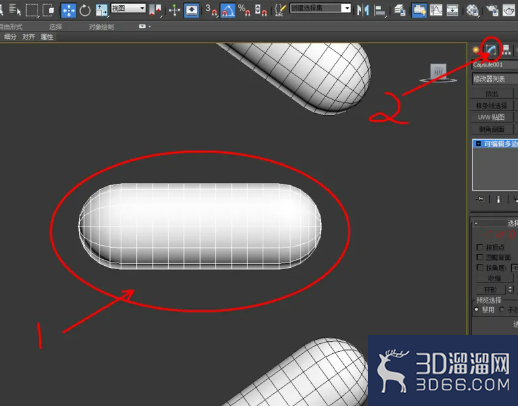Select the 可编辑多边形 stack item
The width and height of the screenshot is (518, 406).
click(500, 144)
